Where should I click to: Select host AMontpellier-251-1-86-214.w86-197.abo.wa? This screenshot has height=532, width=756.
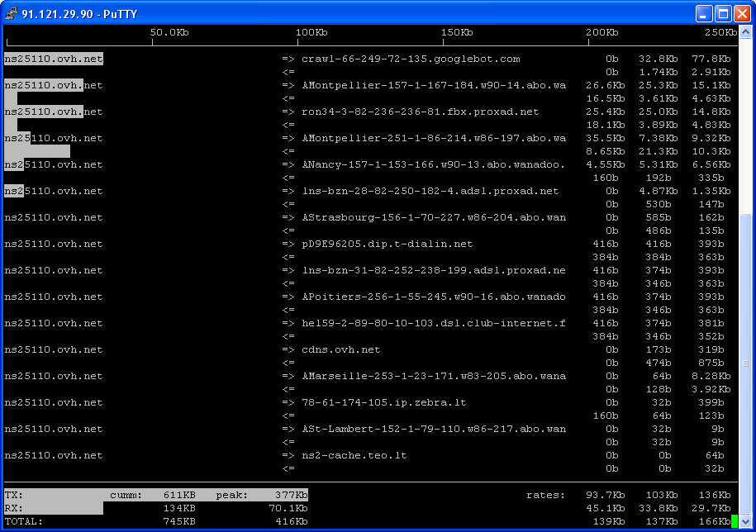[x=434, y=138]
